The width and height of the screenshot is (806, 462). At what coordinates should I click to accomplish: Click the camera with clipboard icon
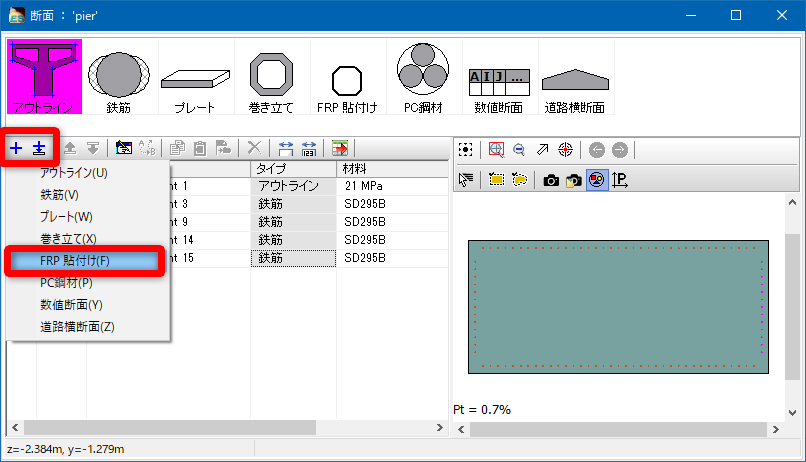[x=574, y=180]
